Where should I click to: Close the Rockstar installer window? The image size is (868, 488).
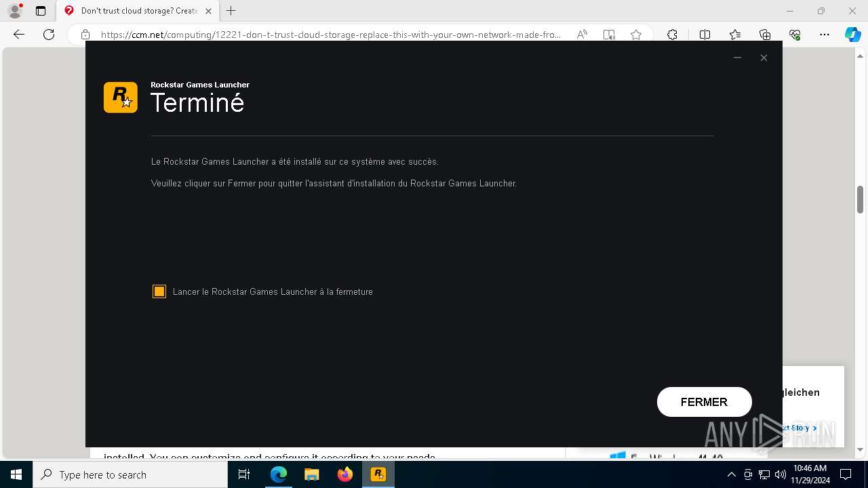(x=764, y=58)
